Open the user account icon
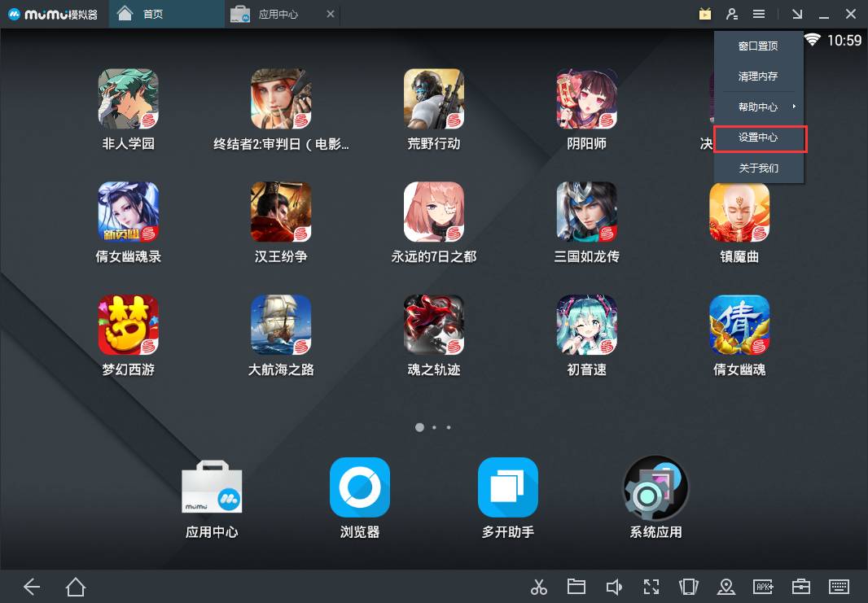 point(732,14)
